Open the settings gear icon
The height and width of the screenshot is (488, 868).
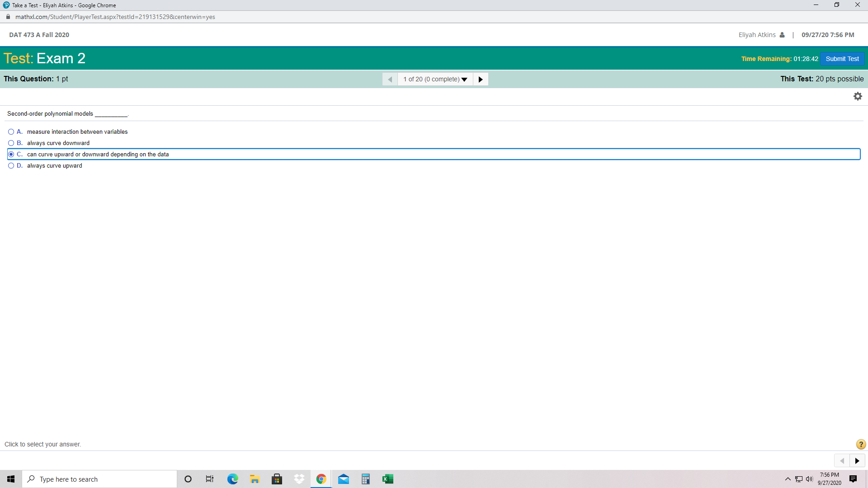tap(858, 96)
